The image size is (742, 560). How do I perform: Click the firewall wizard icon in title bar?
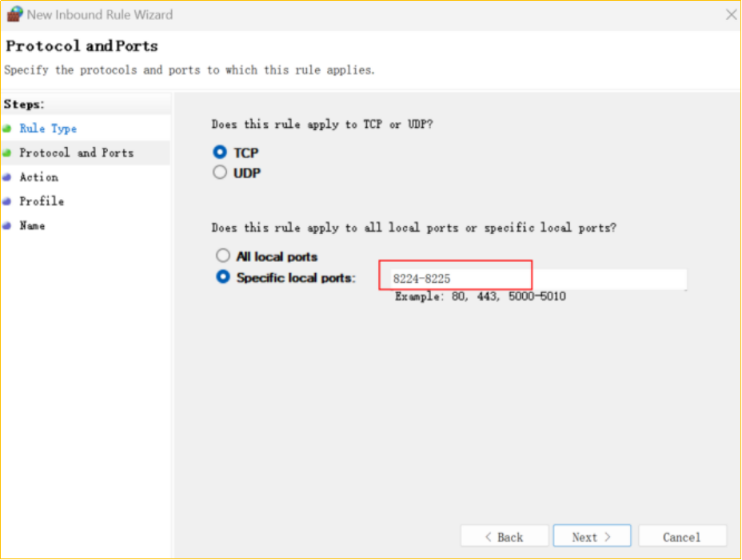[x=14, y=14]
